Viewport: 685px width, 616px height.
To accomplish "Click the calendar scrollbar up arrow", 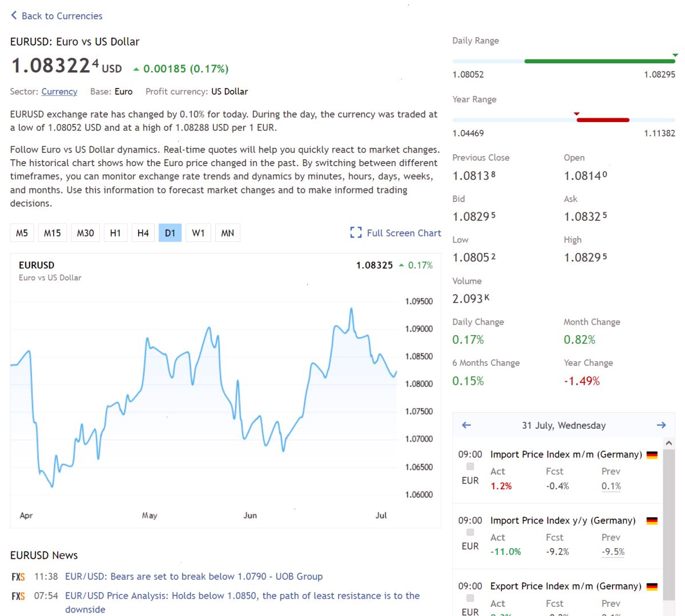I will click(669, 443).
